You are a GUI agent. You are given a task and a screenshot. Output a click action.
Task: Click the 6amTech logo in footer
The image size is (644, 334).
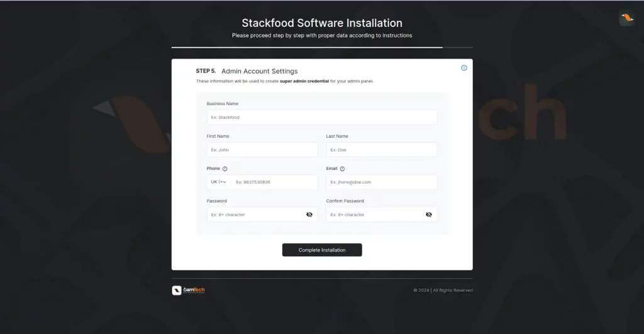188,290
